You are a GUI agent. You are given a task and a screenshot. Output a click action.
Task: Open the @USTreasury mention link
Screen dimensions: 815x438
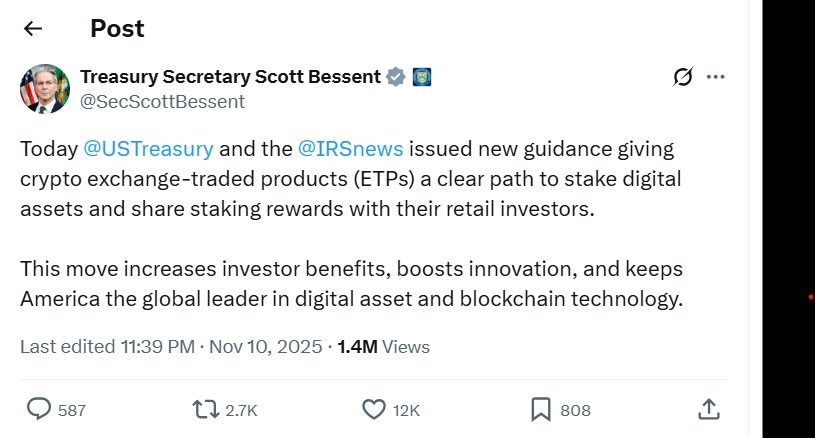click(148, 149)
